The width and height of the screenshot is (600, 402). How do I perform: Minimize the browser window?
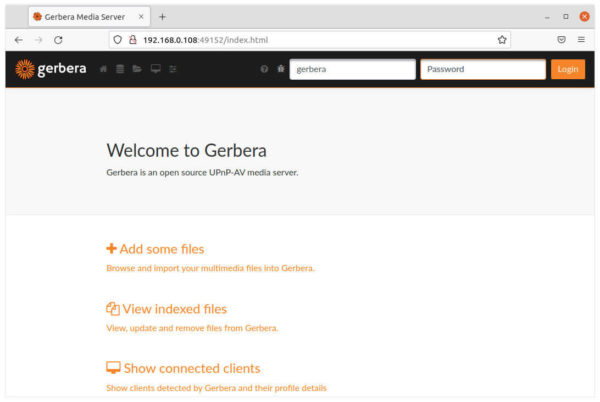[547, 17]
